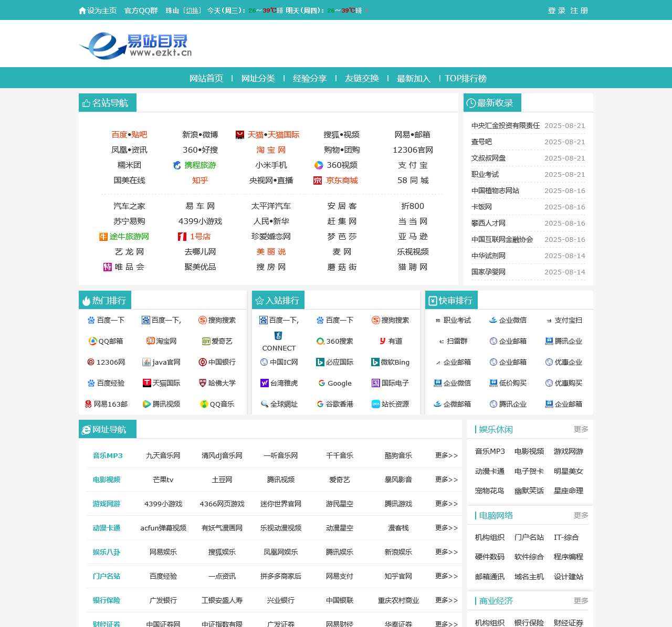Click the thumbs-up icon in 名站导航 header
This screenshot has height=627, width=672.
click(87, 103)
